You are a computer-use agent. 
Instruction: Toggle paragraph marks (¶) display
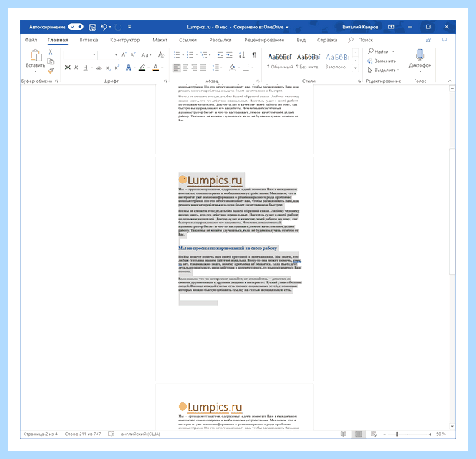click(x=254, y=54)
